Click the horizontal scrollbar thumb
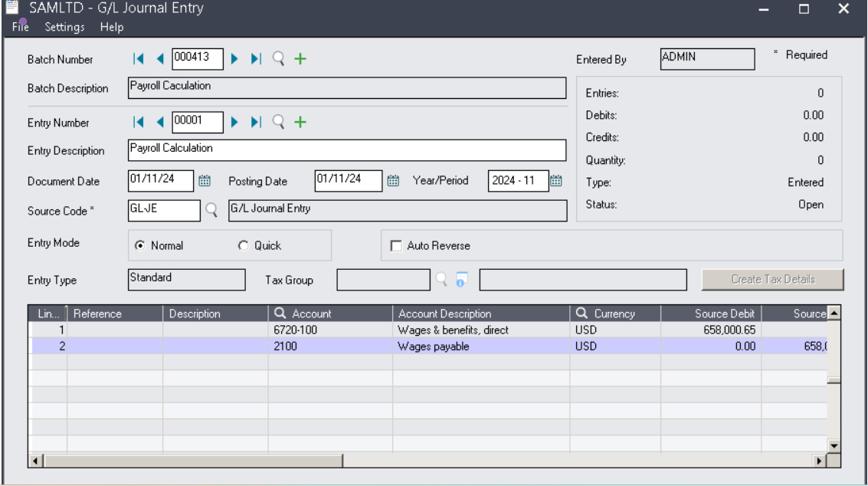 pyautogui.click(x=193, y=461)
